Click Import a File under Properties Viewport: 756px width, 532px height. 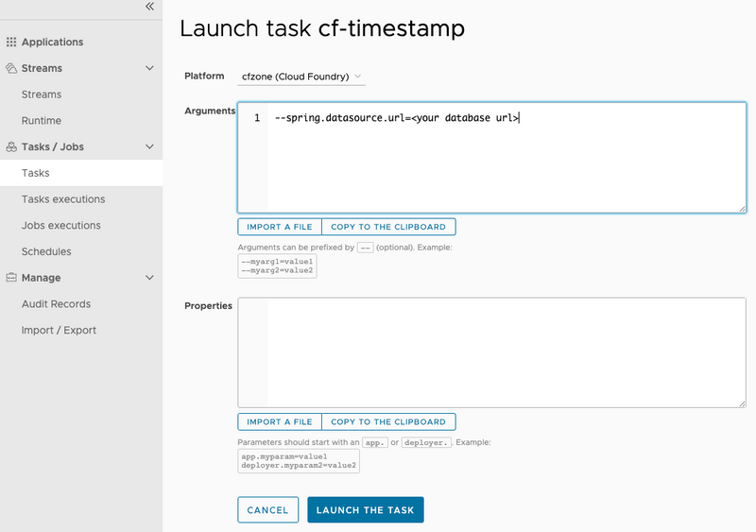coord(280,421)
